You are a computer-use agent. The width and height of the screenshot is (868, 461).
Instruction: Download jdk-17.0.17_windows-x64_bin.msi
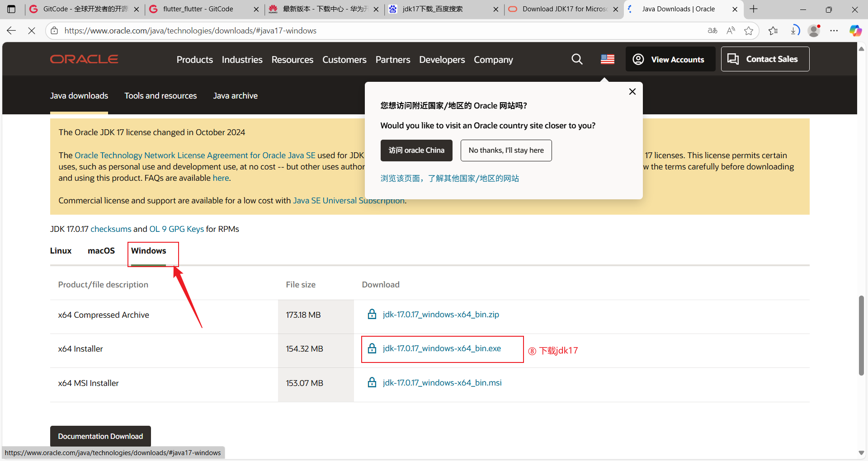click(x=442, y=383)
